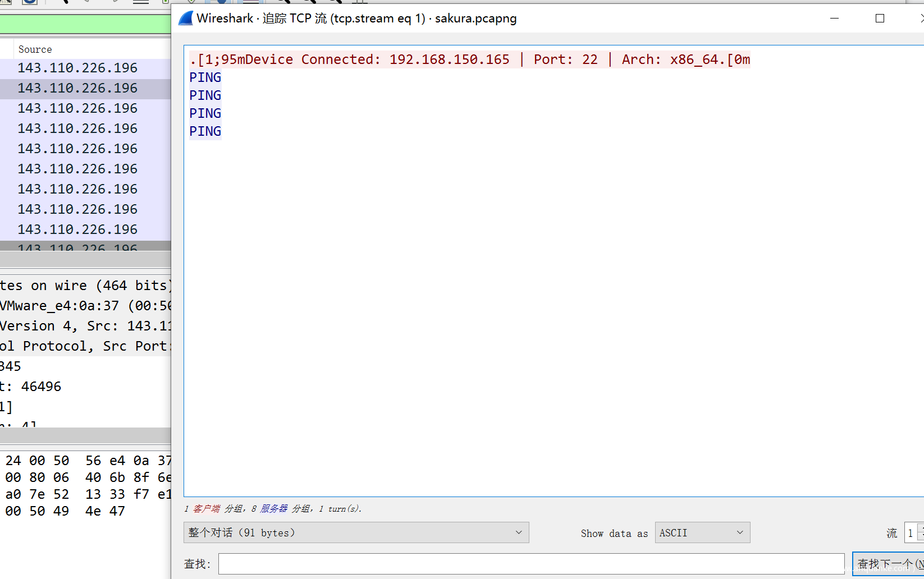Minimize the TCP stream dialog
Screen dimensions: 924x579
834,19
